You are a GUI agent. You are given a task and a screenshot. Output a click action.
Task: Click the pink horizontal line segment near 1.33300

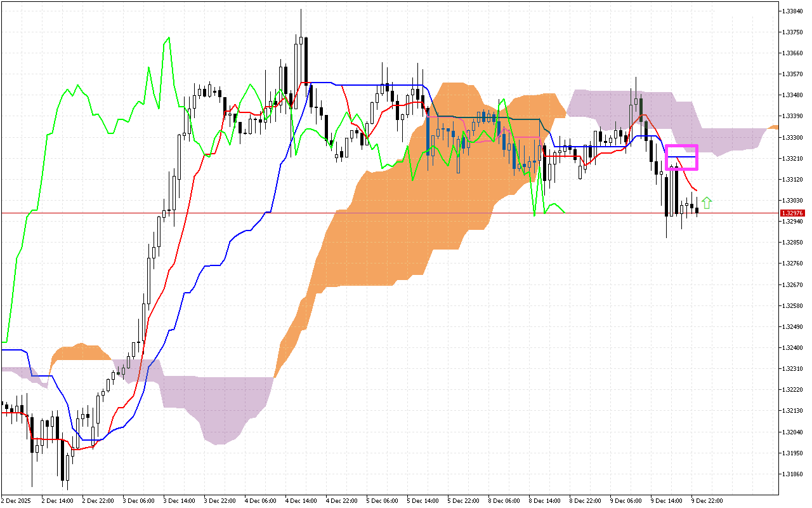point(527,137)
